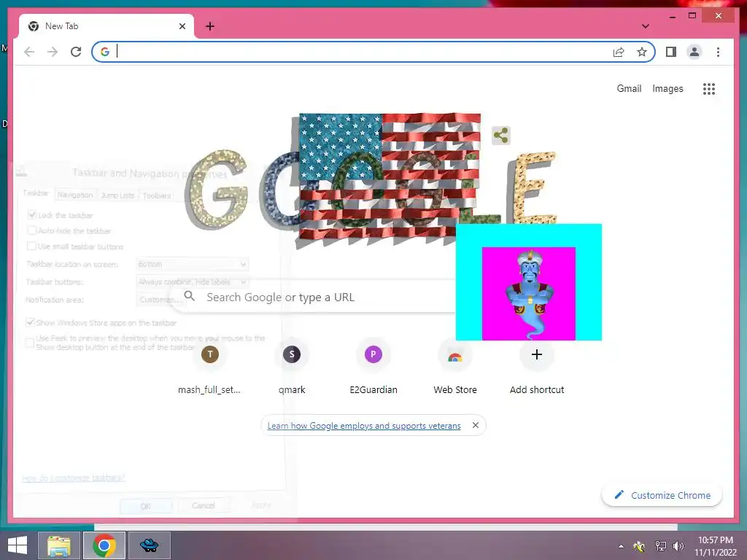The image size is (747, 560).
Task: Toggle Lock the taskbar checkbox
Action: (x=32, y=215)
